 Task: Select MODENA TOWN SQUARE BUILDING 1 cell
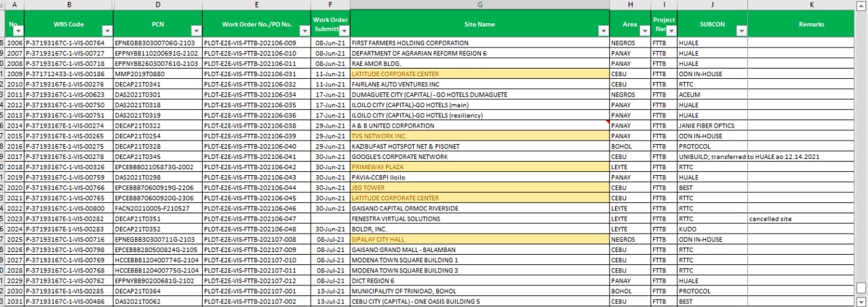click(x=479, y=259)
